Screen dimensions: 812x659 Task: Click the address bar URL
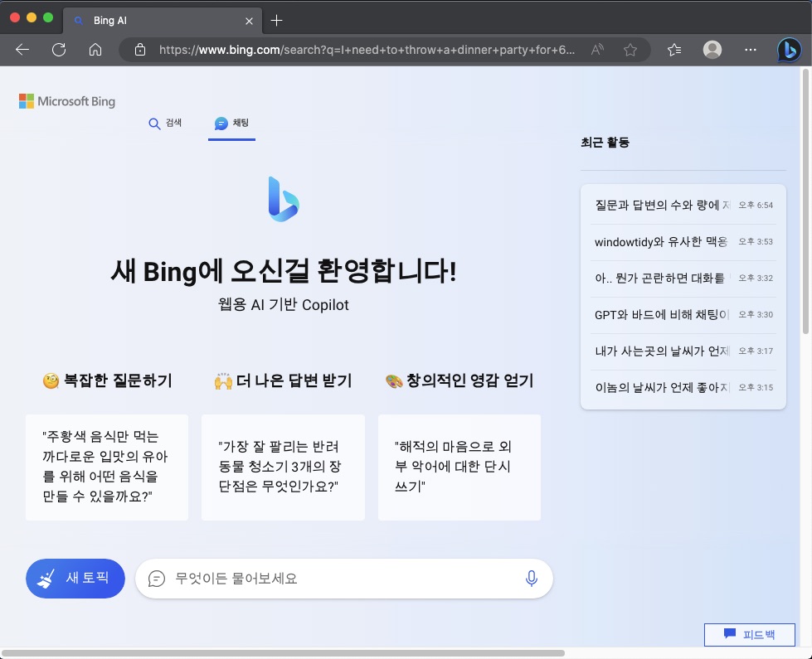click(x=367, y=50)
